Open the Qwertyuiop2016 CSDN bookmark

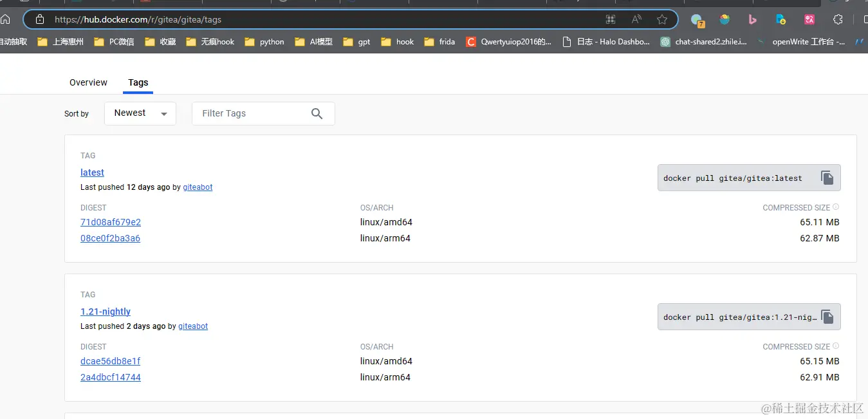(508, 42)
